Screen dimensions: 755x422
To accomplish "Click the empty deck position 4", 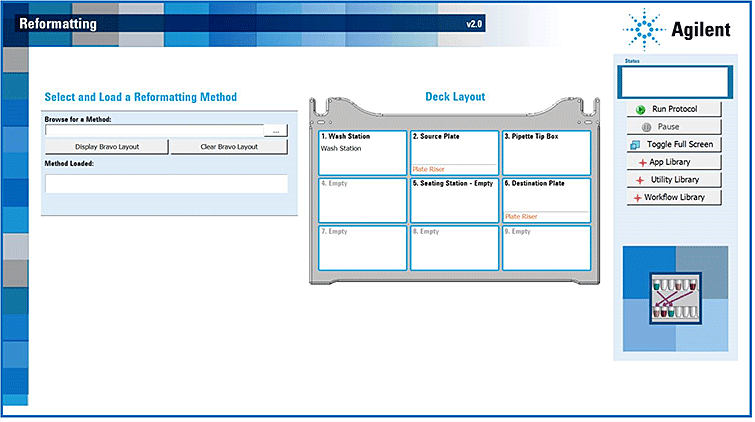I will tap(362, 200).
